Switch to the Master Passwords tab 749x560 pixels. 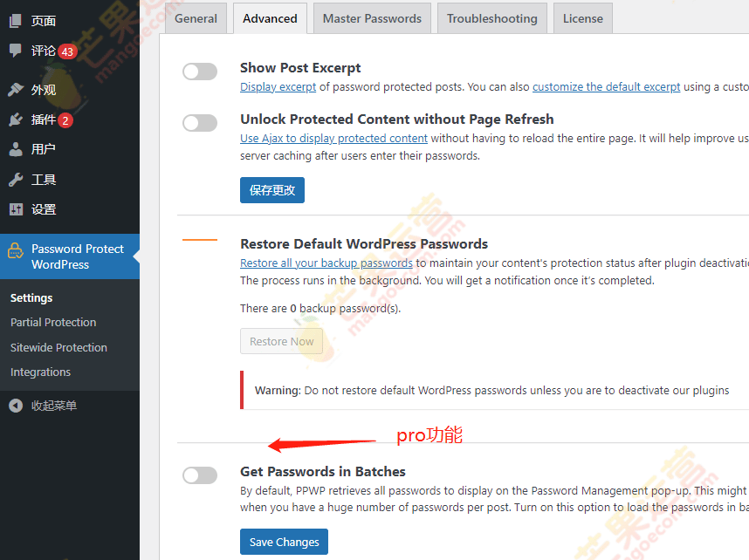371,17
